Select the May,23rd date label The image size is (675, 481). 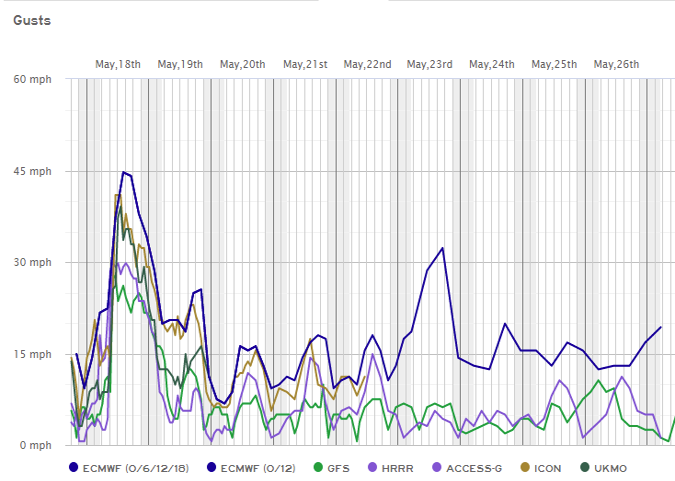[x=429, y=64]
